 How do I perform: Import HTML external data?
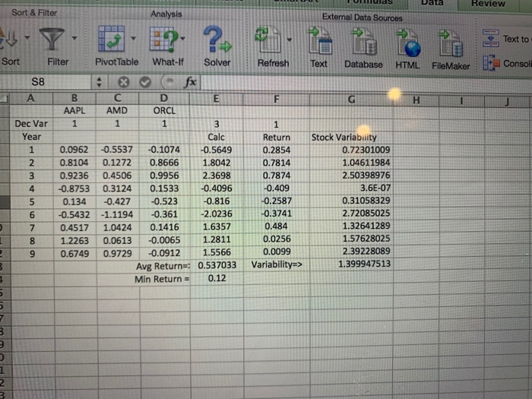pyautogui.click(x=409, y=43)
